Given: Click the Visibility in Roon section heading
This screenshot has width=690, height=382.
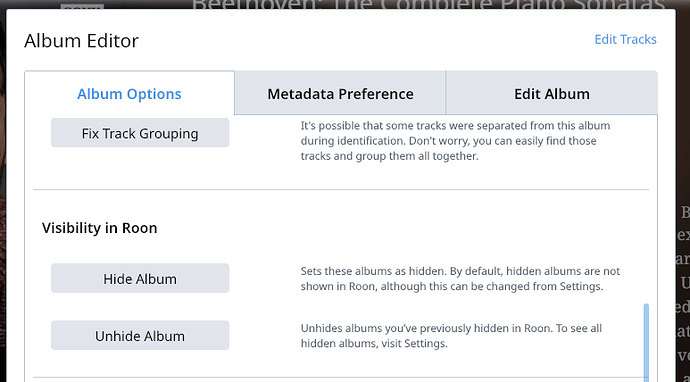Looking at the screenshot, I should [x=99, y=228].
